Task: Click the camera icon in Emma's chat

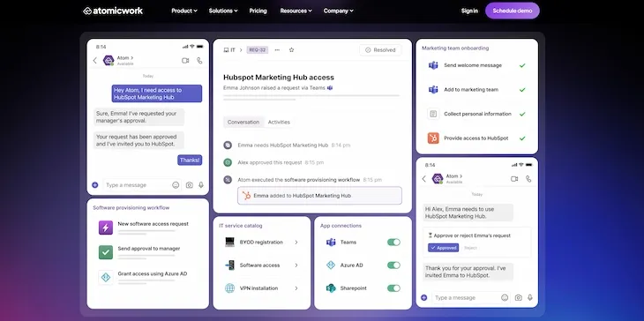Action: [190, 185]
